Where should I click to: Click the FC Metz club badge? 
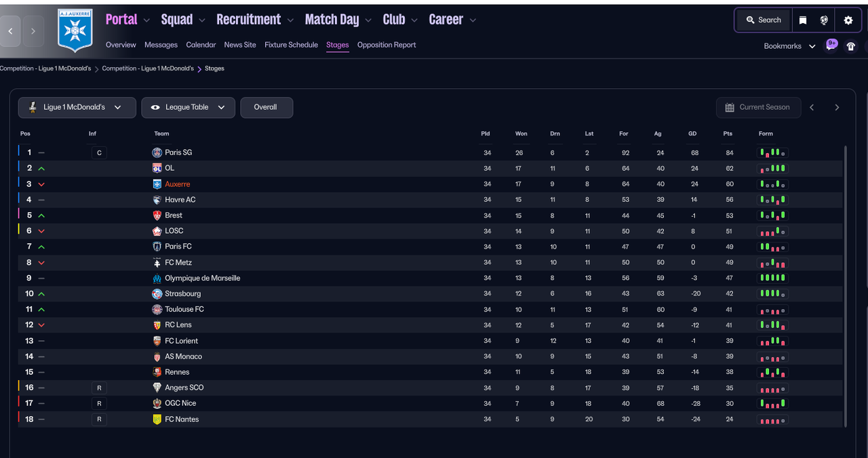[157, 262]
